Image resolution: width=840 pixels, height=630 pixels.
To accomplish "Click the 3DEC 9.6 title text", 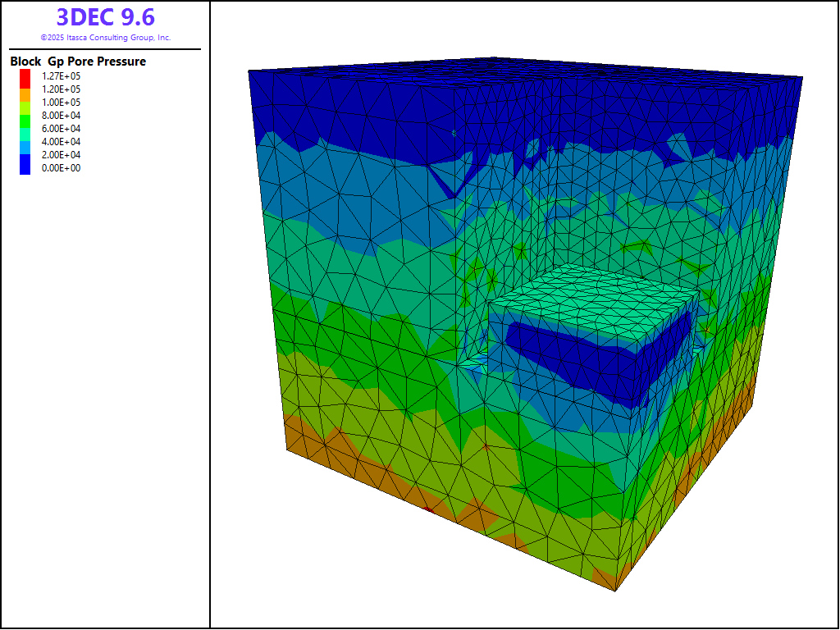I will [x=105, y=17].
